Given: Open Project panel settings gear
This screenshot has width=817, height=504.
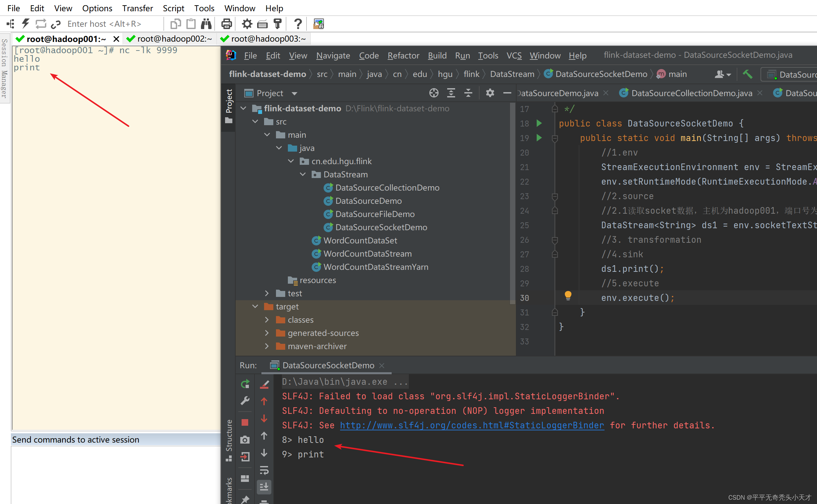Looking at the screenshot, I should coord(489,93).
